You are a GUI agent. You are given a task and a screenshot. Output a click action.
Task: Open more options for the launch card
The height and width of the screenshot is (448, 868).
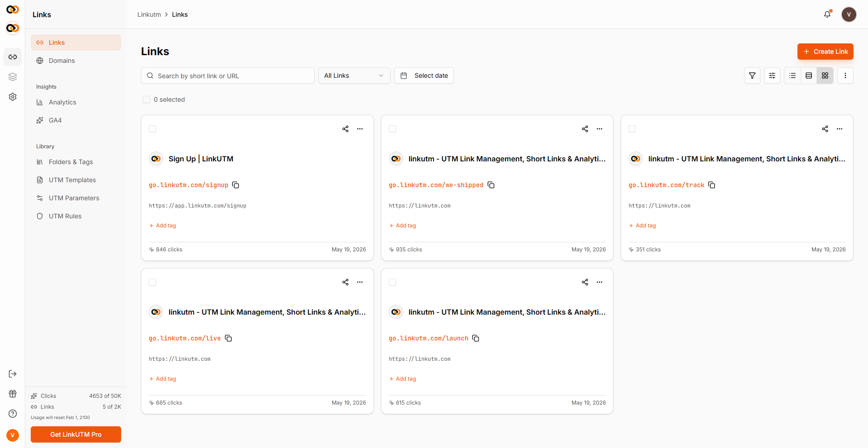coord(599,282)
